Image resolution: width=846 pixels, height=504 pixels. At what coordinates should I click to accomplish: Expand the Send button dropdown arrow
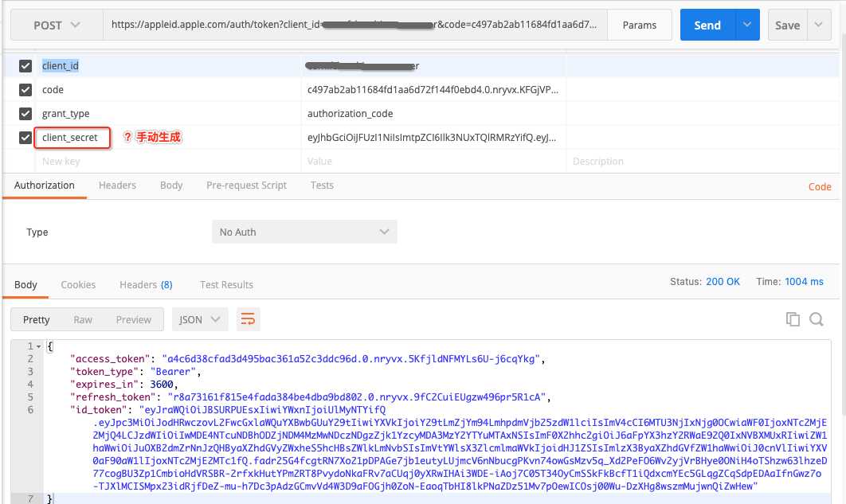[747, 25]
